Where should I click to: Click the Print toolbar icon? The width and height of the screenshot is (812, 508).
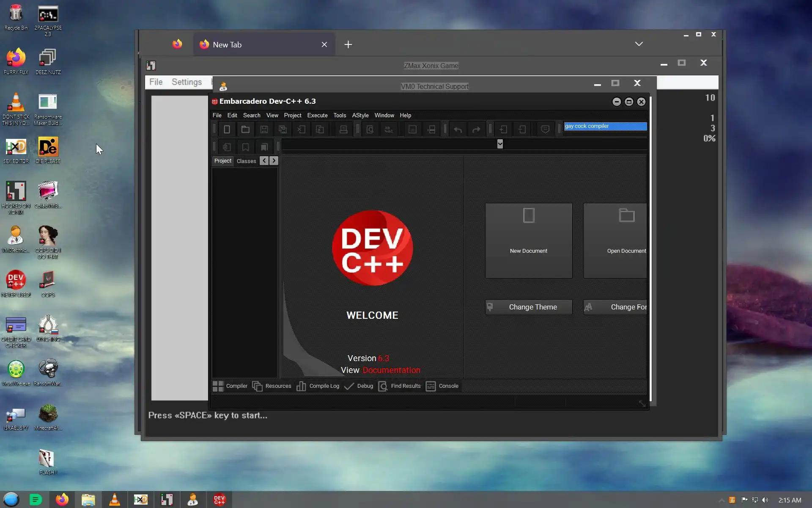(343, 130)
